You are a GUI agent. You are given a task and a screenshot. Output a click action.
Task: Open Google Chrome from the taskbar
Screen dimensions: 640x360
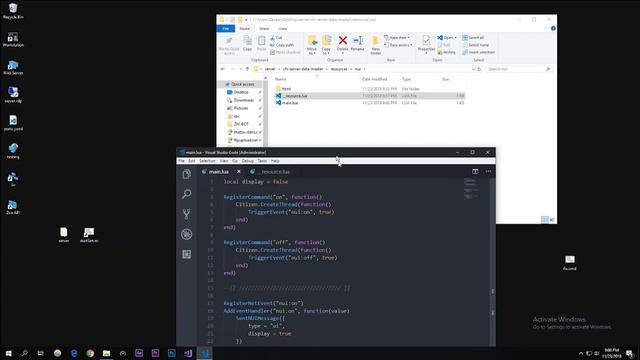90,353
